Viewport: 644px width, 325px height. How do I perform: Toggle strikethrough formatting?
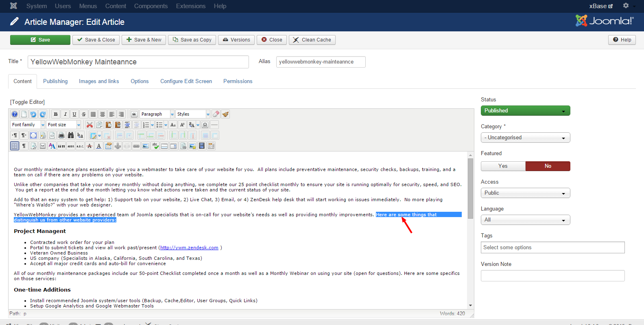[x=84, y=114]
